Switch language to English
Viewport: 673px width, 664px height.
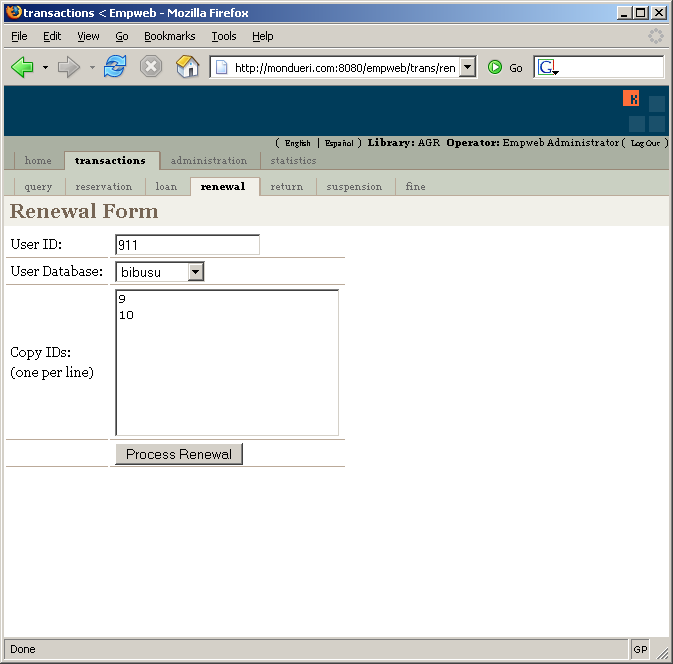click(297, 143)
